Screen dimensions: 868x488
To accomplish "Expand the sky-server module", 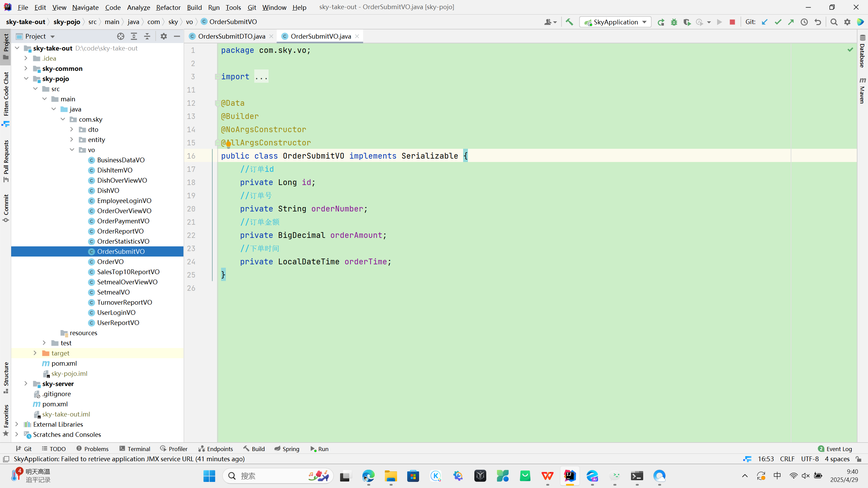I will pos(26,384).
